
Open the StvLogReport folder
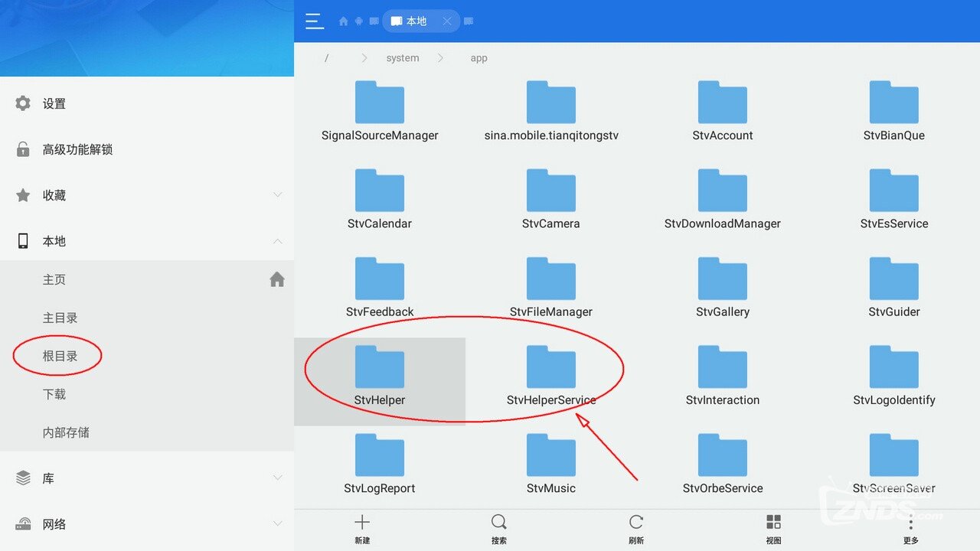(380, 463)
